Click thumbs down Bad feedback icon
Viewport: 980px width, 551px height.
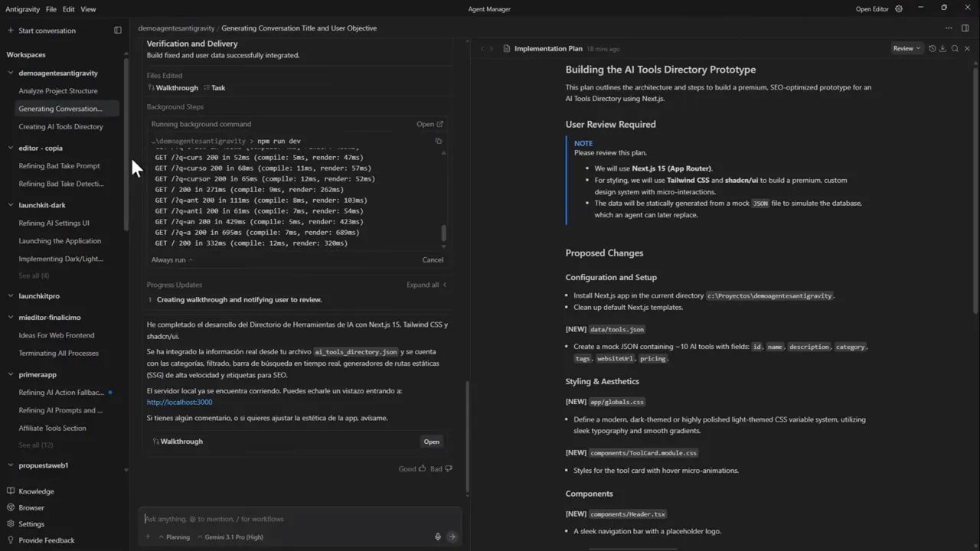(x=448, y=468)
